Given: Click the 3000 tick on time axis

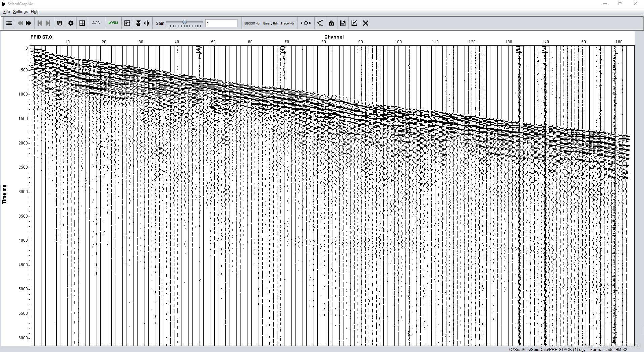Looking at the screenshot, I should pos(23,192).
